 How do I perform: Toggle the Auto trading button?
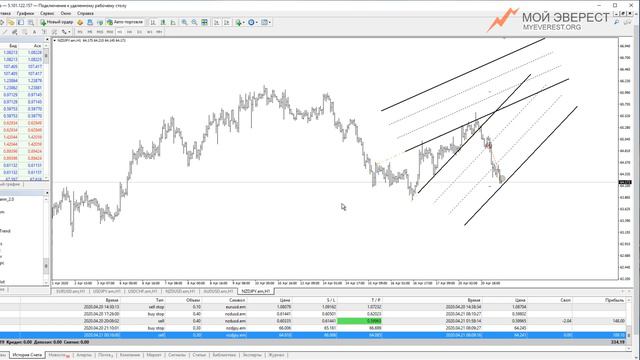(x=125, y=22)
